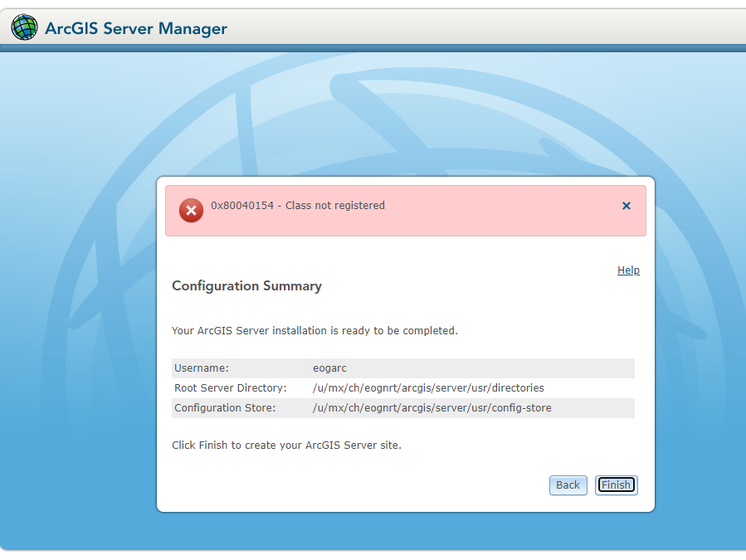Click the 'Click Finish to create' instruction text

(286, 446)
